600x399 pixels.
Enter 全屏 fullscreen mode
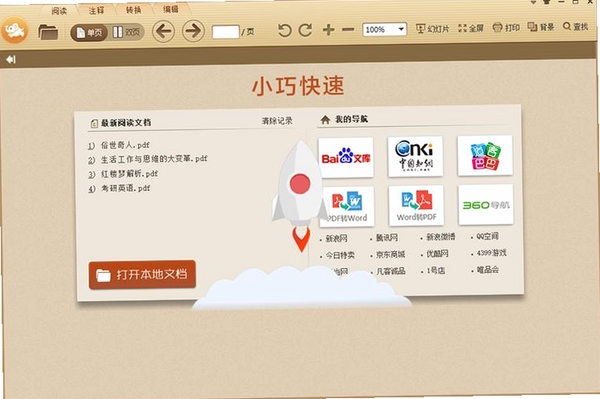tap(471, 28)
